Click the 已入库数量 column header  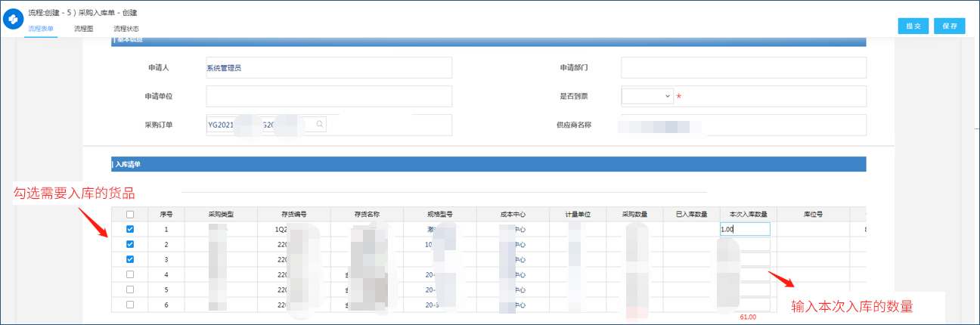coord(691,214)
